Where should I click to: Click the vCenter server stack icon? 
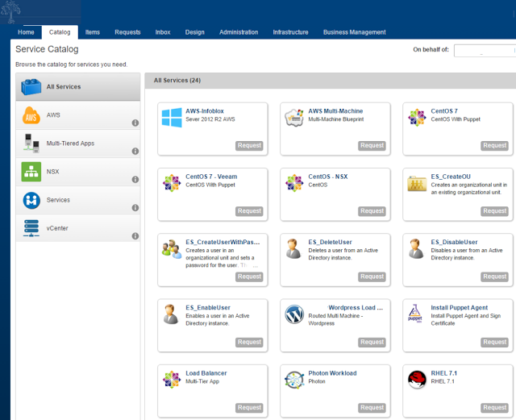click(31, 228)
